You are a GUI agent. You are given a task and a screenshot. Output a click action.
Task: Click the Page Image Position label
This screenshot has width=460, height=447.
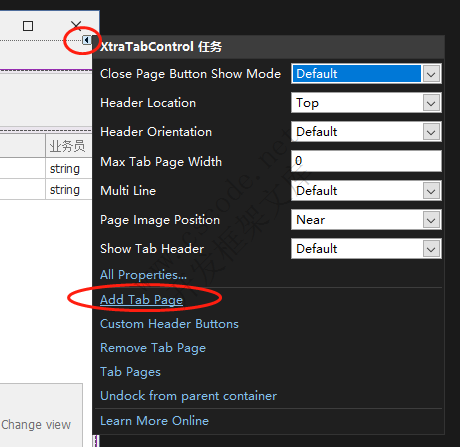[x=160, y=220]
